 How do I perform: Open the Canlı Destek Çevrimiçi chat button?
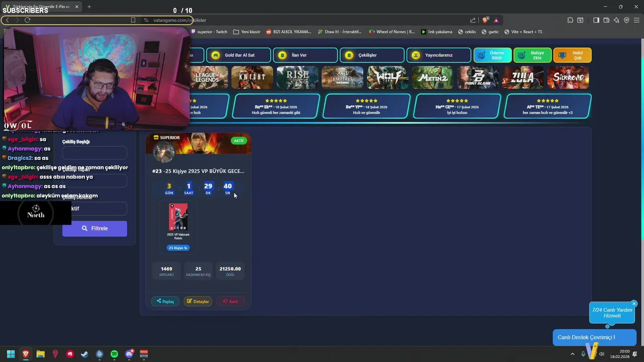pyautogui.click(x=594, y=337)
